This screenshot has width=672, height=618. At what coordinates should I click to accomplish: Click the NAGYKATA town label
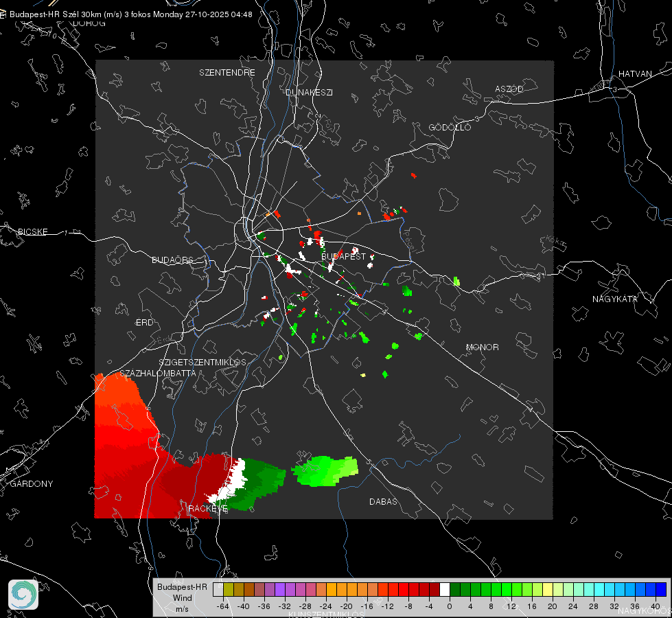click(615, 299)
